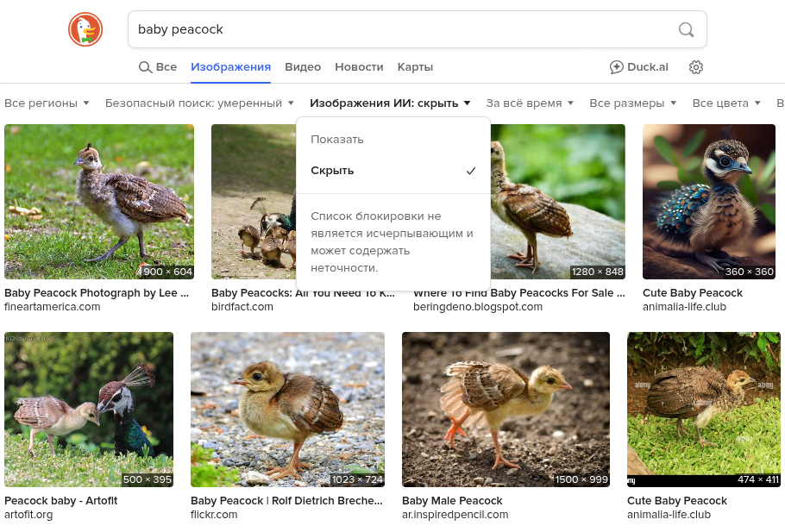Switch to the "Все" tab
Screen dimensions: 785x532
pyautogui.click(x=158, y=67)
